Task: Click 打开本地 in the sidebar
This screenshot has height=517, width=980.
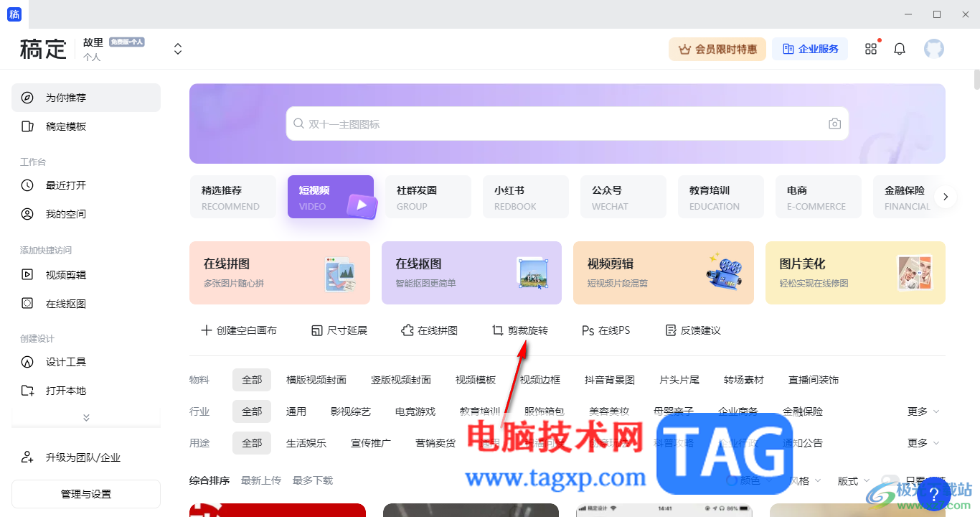Action: click(86, 391)
